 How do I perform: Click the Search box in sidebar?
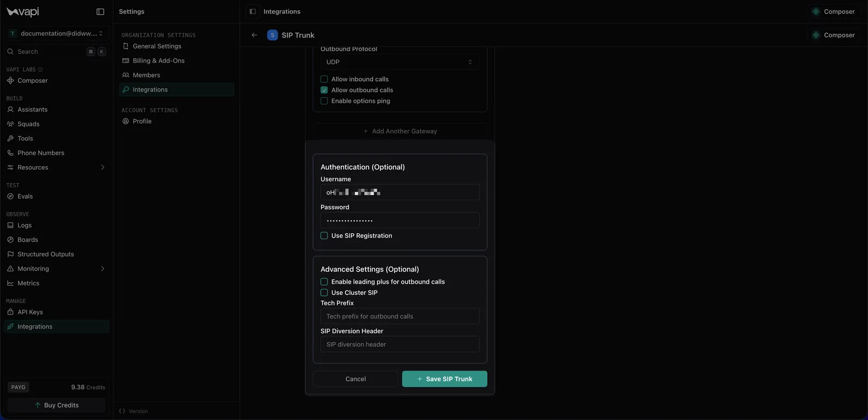[x=56, y=52]
